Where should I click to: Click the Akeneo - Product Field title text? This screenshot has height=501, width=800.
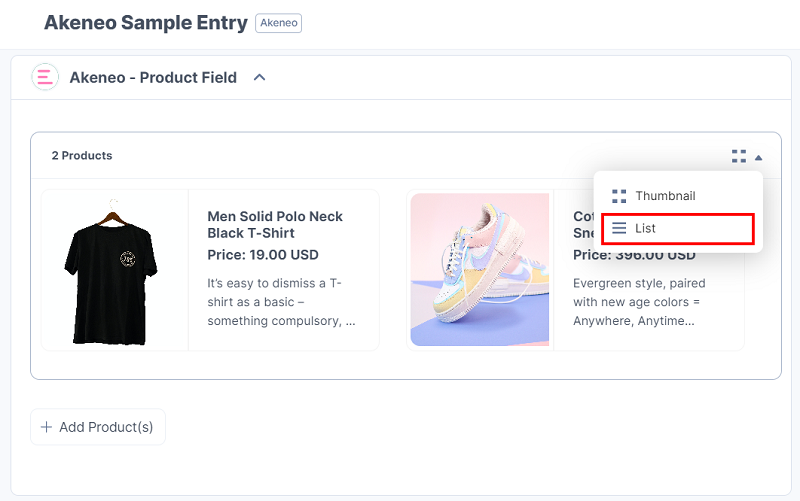[x=153, y=78]
